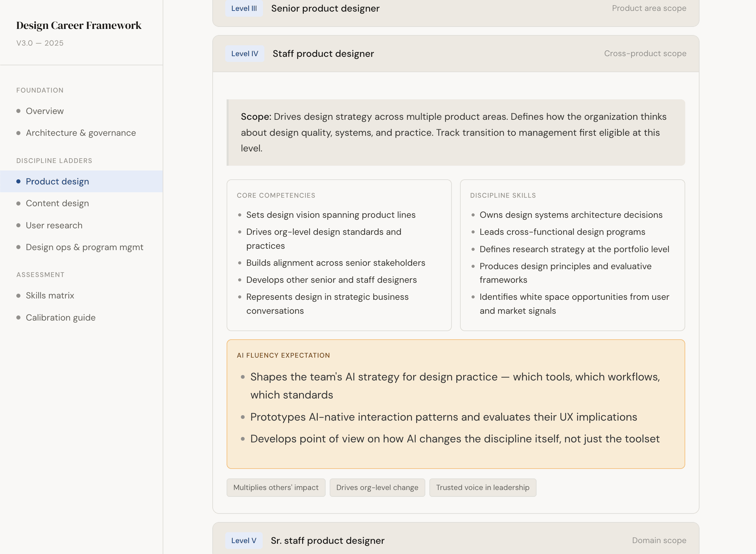Click the Trusted voice in leadership tag

point(482,488)
